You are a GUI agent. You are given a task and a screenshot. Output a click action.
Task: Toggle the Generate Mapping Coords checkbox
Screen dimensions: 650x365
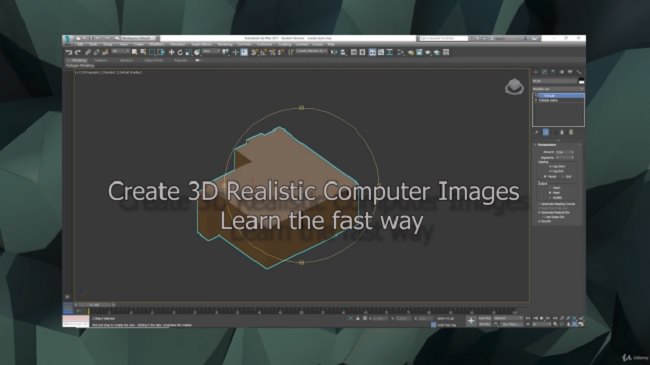[x=540, y=204]
